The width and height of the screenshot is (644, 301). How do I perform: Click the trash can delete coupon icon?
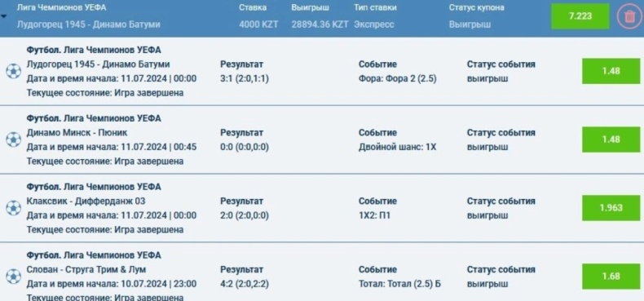(629, 17)
